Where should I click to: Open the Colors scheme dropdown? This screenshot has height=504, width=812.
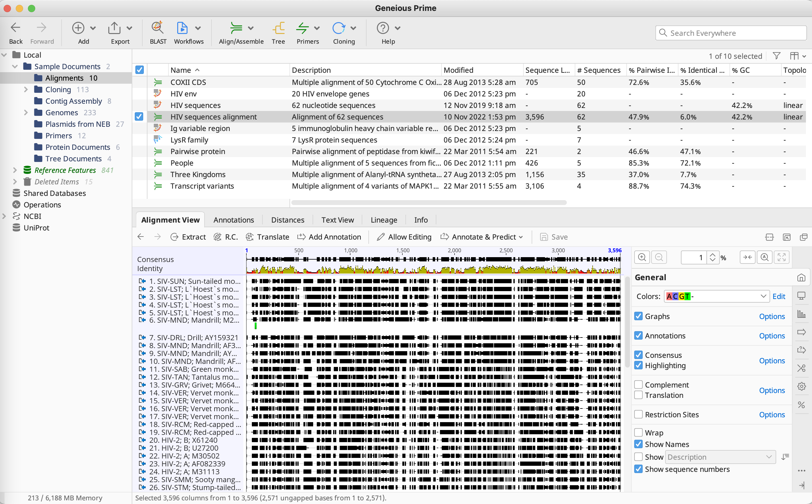click(716, 296)
